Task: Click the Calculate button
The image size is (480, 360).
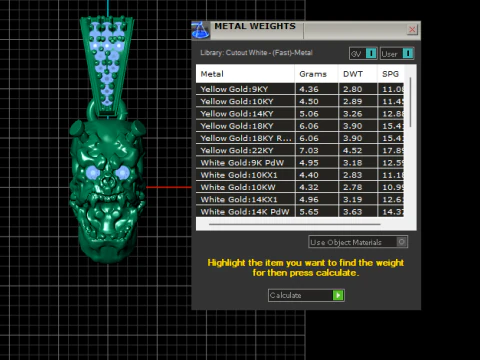Action: (306, 295)
